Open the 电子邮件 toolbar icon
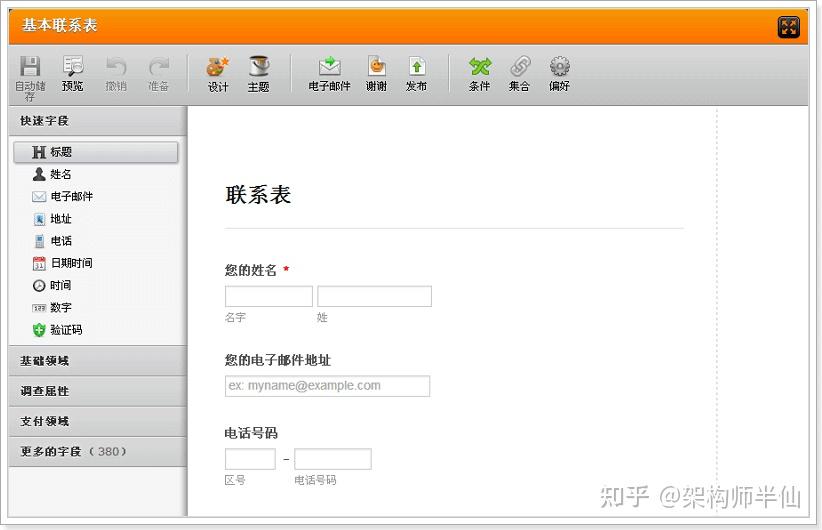The width and height of the screenshot is (822, 530). tap(330, 67)
